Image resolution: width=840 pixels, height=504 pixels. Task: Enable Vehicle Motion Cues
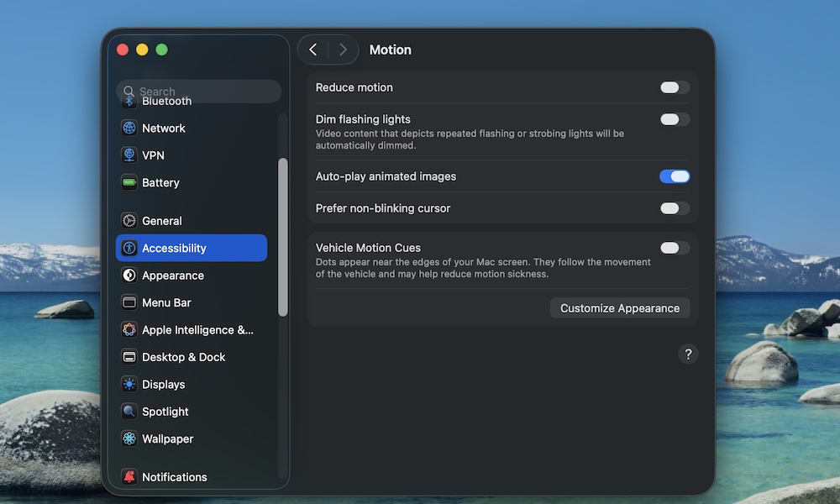[675, 248]
